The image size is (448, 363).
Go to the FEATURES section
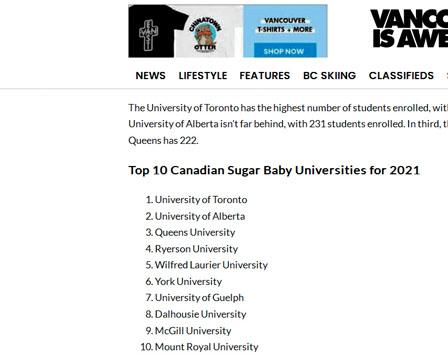pyautogui.click(x=265, y=76)
